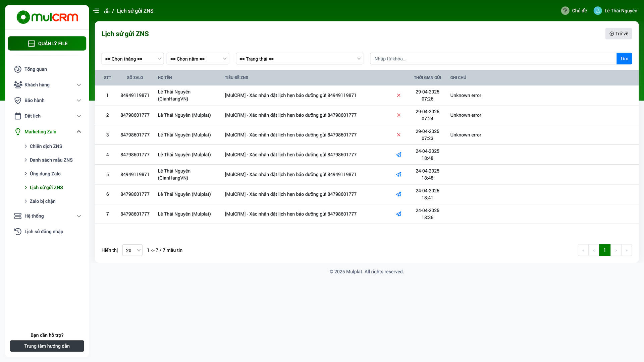Open the Chủ đề theme icon

pyautogui.click(x=565, y=11)
